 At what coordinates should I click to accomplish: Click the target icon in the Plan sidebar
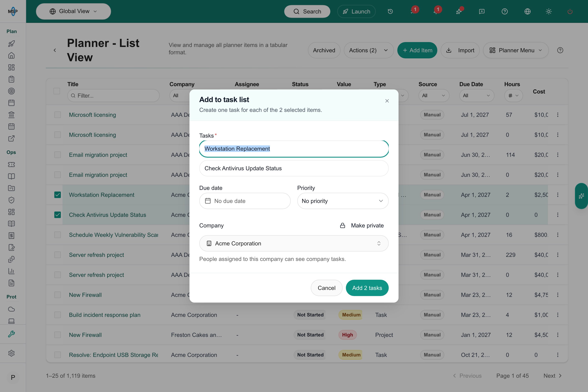(11, 91)
